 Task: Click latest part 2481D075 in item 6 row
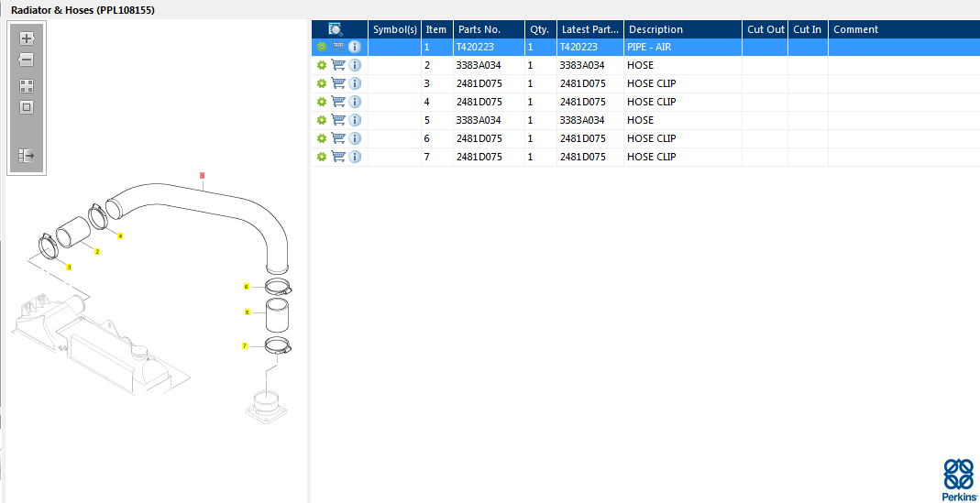pos(583,138)
